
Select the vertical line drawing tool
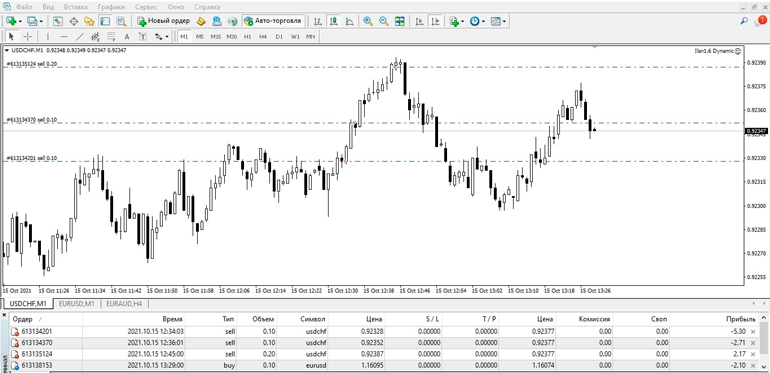click(x=48, y=36)
